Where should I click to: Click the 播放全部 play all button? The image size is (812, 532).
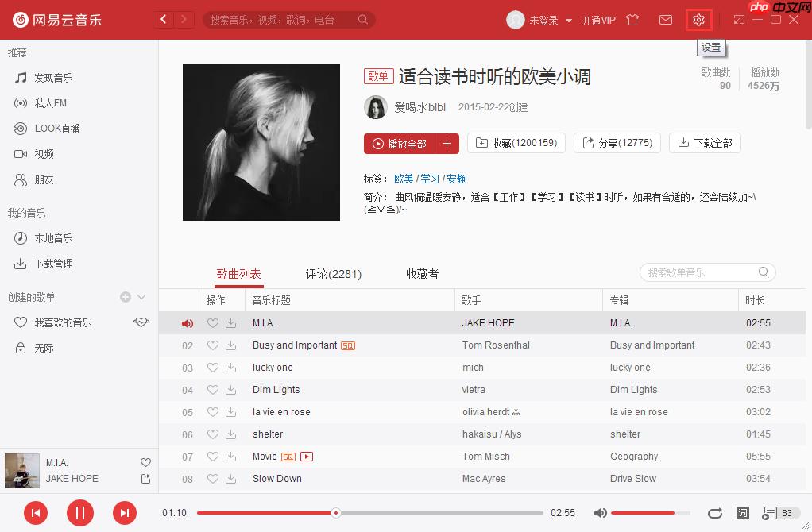(403, 144)
